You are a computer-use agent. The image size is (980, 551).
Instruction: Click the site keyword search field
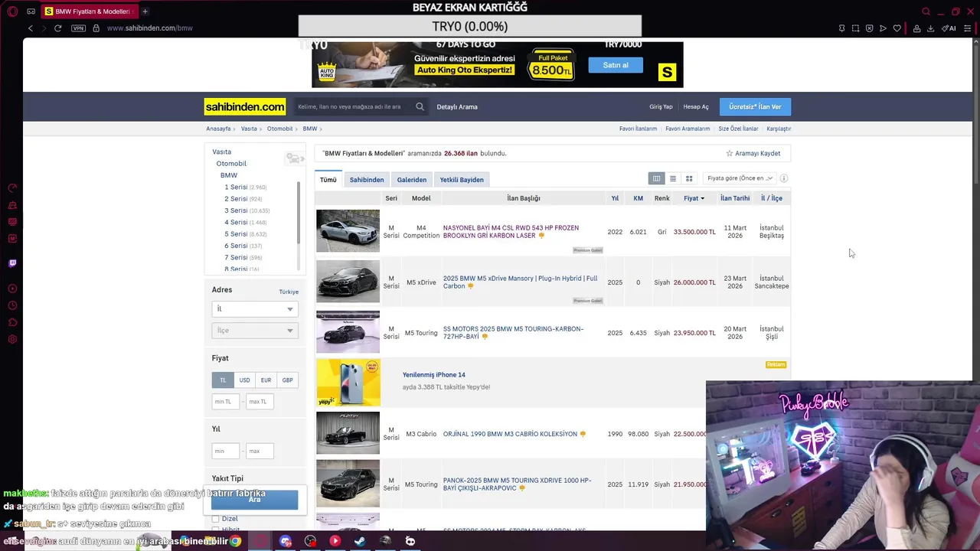pyautogui.click(x=353, y=107)
